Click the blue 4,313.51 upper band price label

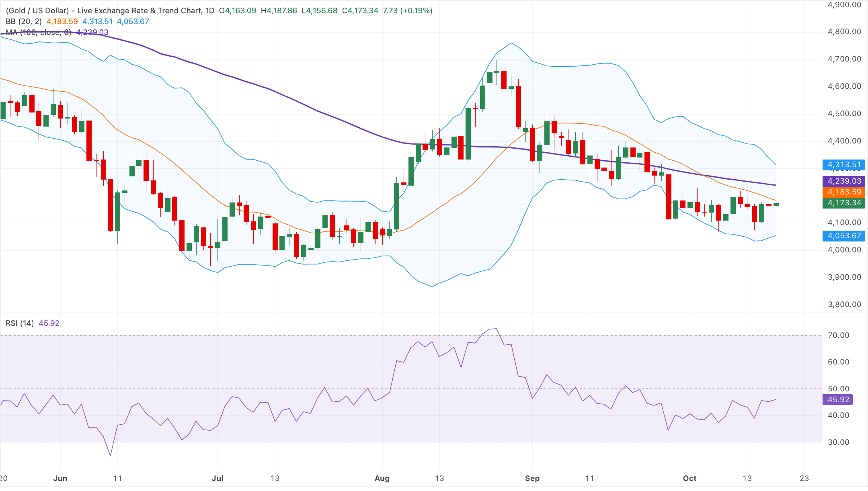pos(844,165)
